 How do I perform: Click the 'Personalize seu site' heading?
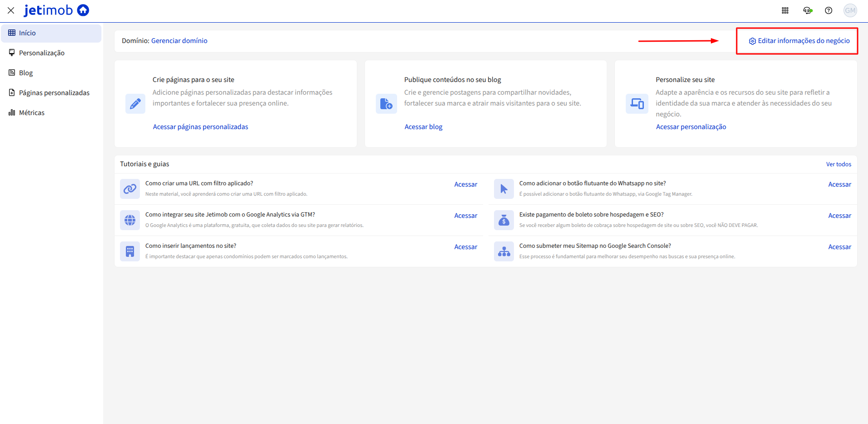[x=685, y=80]
